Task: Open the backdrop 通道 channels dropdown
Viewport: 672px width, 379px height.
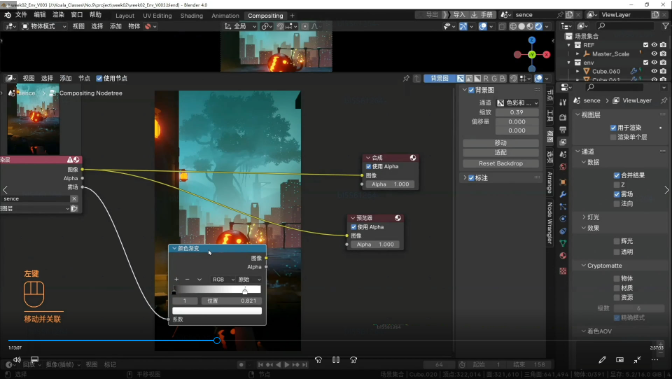Action: click(517, 103)
